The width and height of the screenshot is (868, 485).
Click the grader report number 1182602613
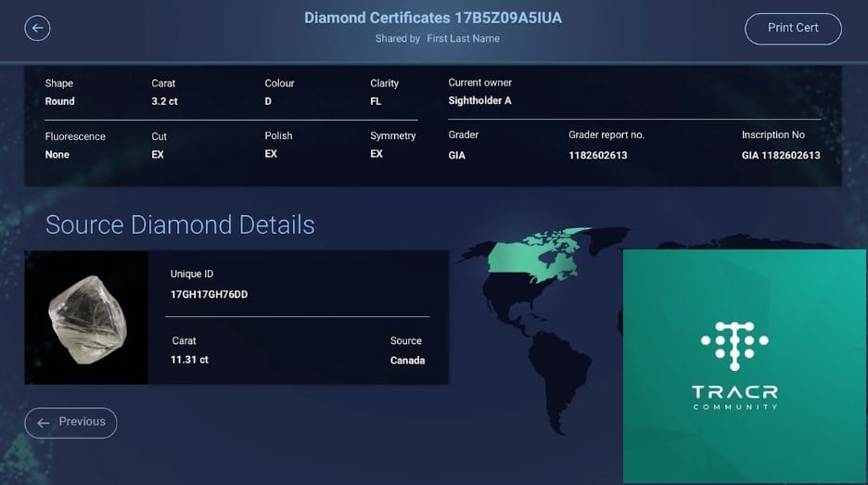click(597, 155)
